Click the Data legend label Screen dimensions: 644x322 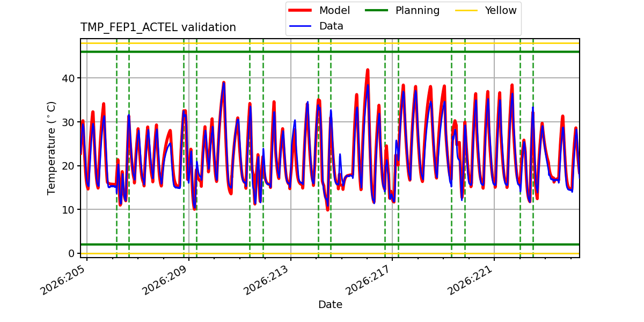click(x=331, y=26)
